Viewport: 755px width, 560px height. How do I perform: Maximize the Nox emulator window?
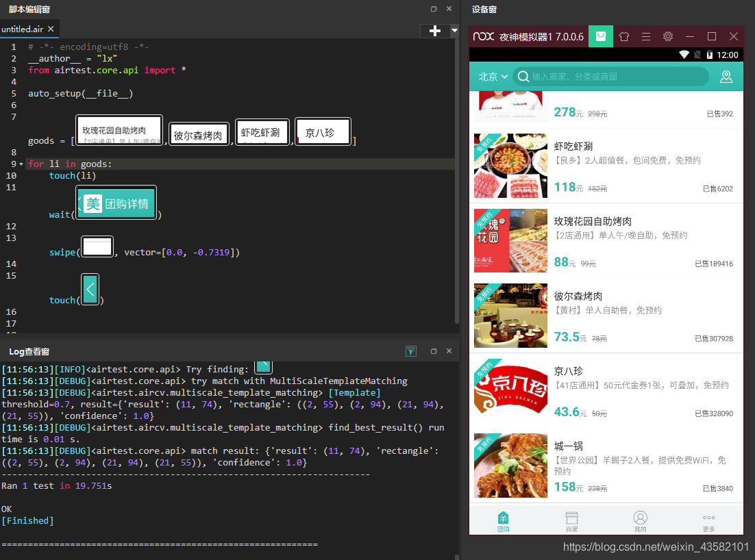click(x=712, y=36)
